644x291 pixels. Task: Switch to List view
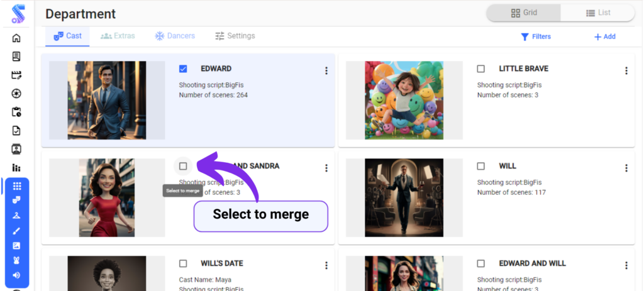[x=597, y=13]
